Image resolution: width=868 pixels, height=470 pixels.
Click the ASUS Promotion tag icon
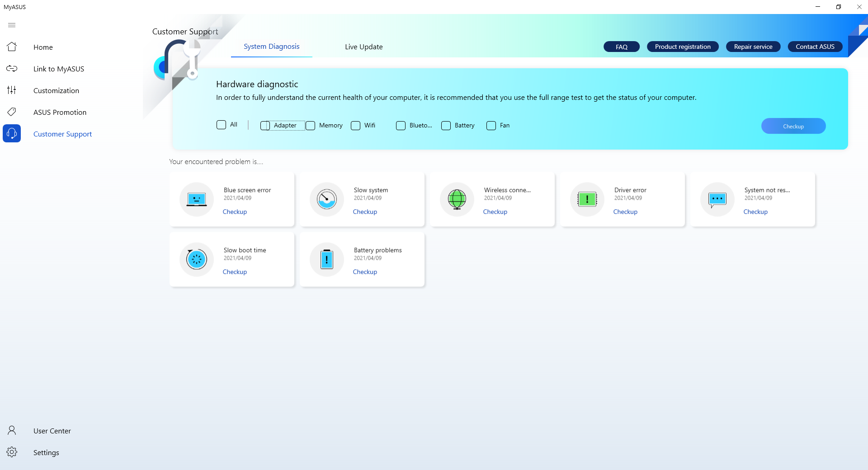coord(12,112)
